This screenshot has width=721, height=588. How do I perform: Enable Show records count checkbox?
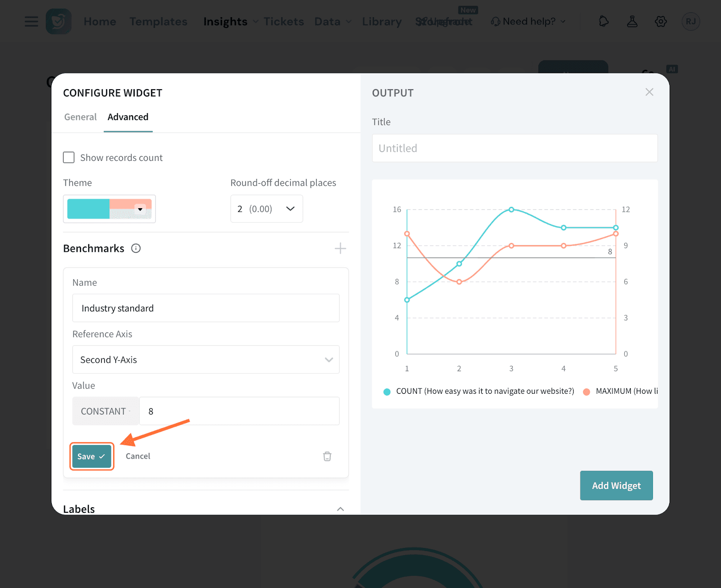[69, 158]
